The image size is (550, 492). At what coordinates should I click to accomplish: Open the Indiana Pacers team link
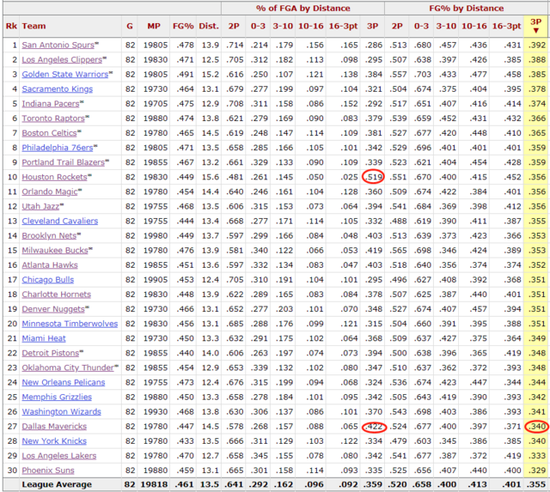51,104
